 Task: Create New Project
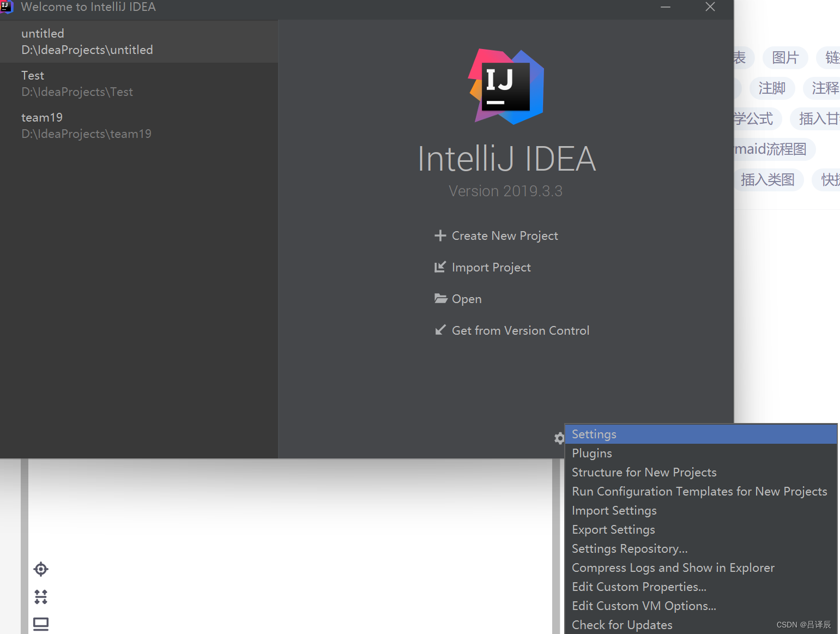505,236
